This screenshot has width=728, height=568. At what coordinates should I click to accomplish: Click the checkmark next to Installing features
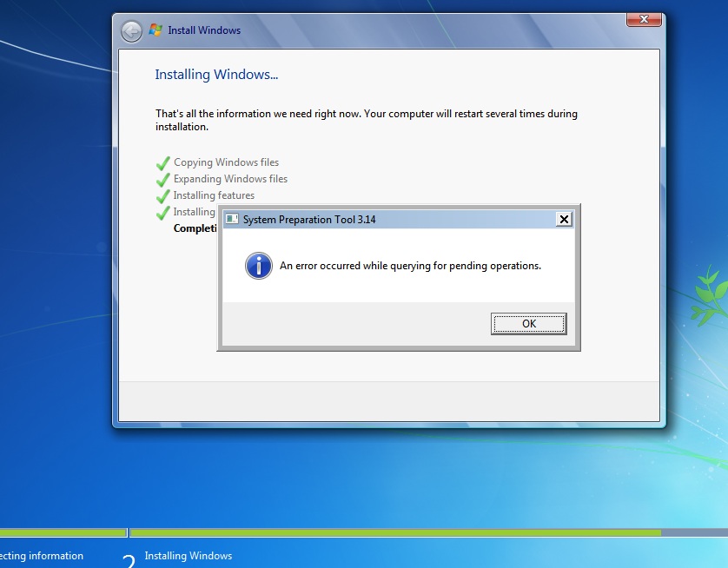point(163,195)
